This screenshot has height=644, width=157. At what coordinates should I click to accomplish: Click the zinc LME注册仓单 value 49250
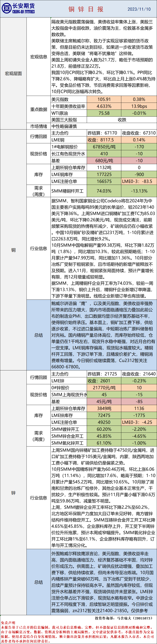point(104,422)
